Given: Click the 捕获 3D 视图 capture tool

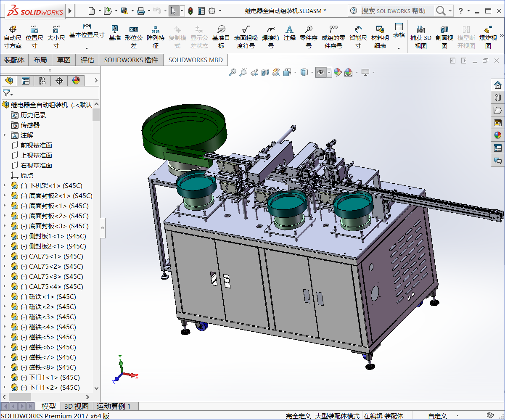Looking at the screenshot, I should point(421,37).
